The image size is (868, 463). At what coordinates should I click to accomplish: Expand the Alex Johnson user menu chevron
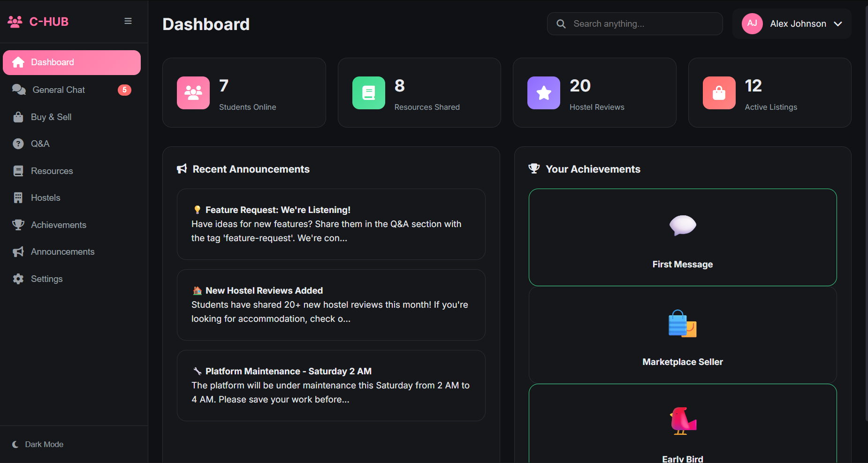tap(838, 24)
